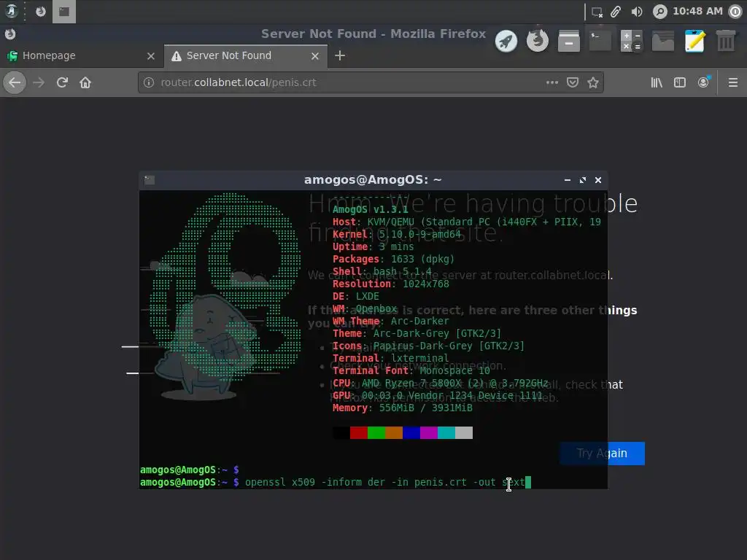Select the Server Not Found tab

pos(246,55)
